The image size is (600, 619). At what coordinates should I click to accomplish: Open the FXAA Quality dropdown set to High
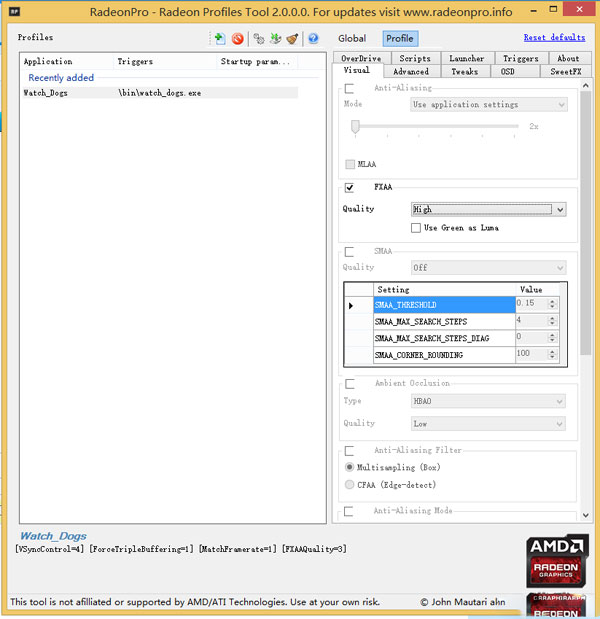click(x=488, y=209)
